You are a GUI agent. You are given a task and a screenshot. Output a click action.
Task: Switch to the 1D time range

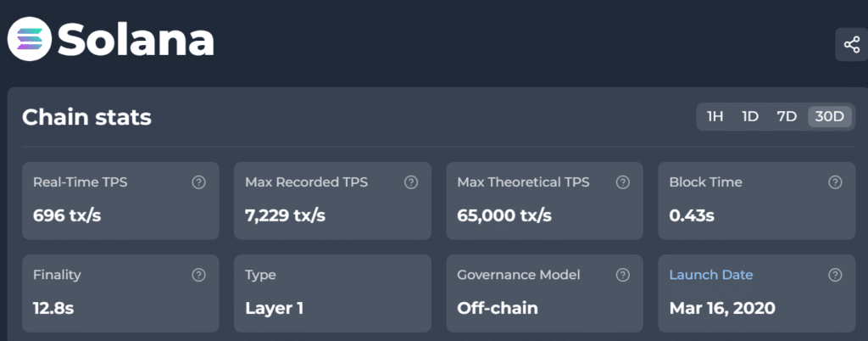(749, 117)
